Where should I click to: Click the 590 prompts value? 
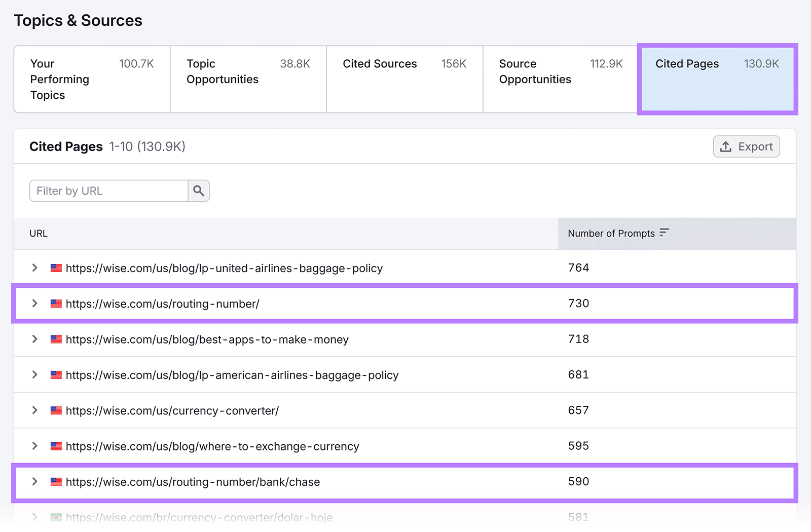click(x=578, y=481)
